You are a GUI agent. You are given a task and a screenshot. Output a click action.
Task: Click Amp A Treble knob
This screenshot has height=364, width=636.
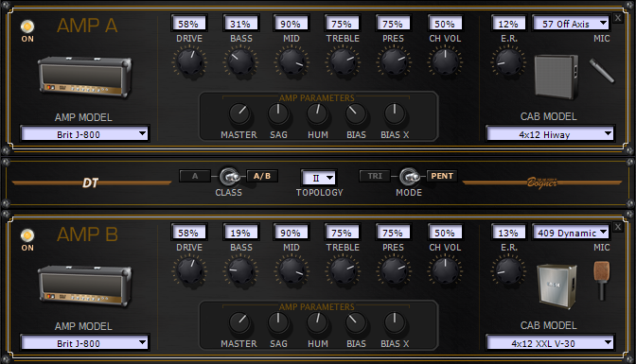pos(343,61)
